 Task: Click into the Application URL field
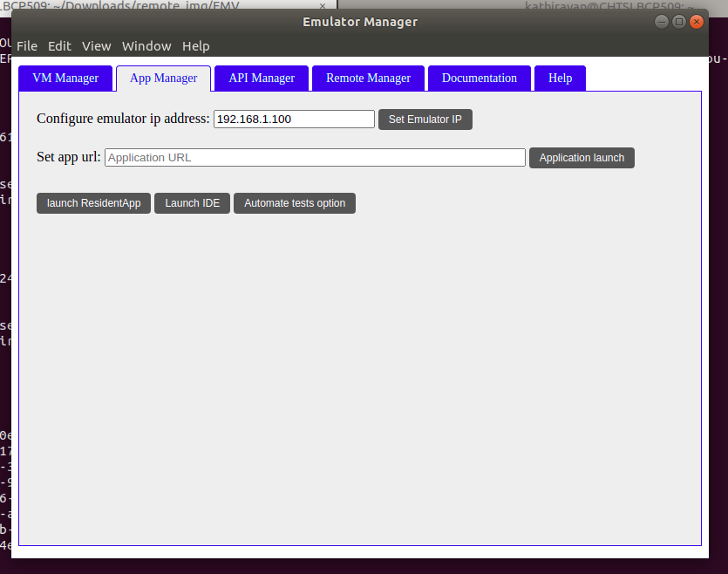(315, 158)
